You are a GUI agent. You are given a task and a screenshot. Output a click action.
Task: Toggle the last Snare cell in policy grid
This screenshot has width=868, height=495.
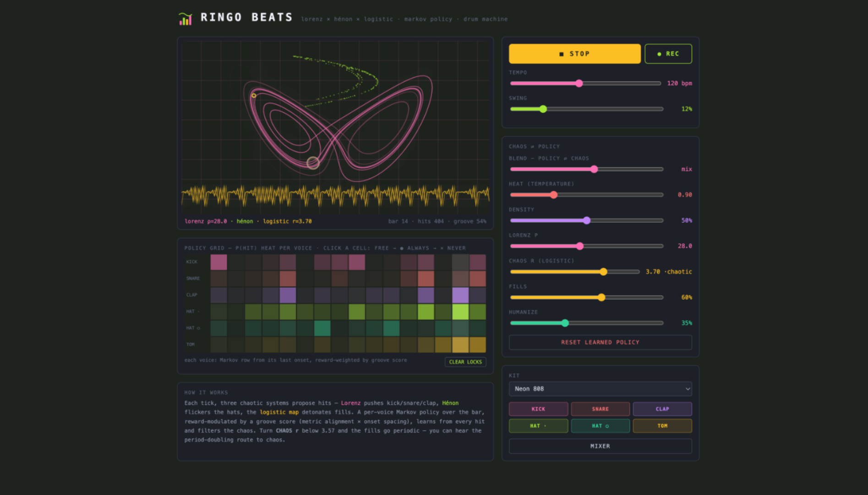(x=478, y=279)
